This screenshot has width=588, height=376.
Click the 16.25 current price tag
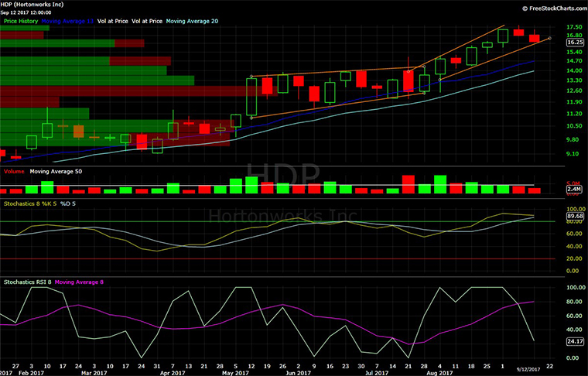576,43
